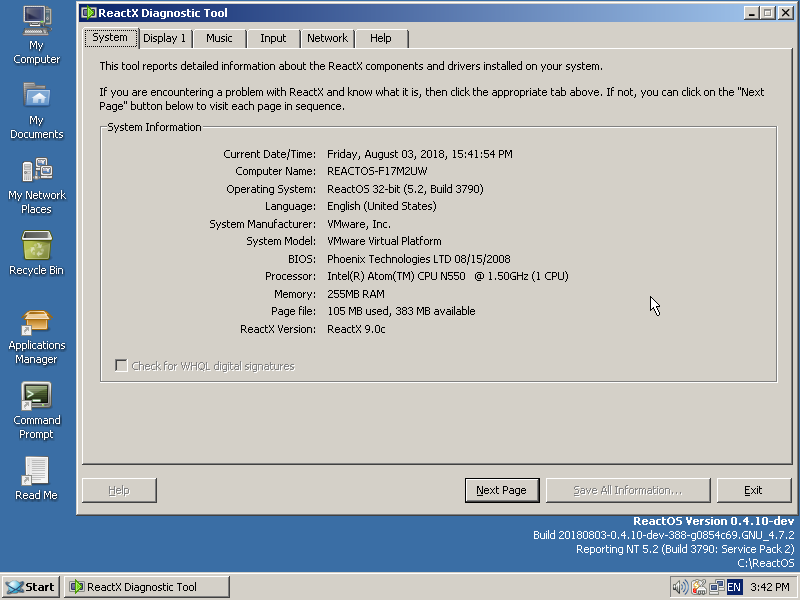This screenshot has height=600, width=800.
Task: Click the safely remove hardware tray icon
Action: tap(698, 587)
